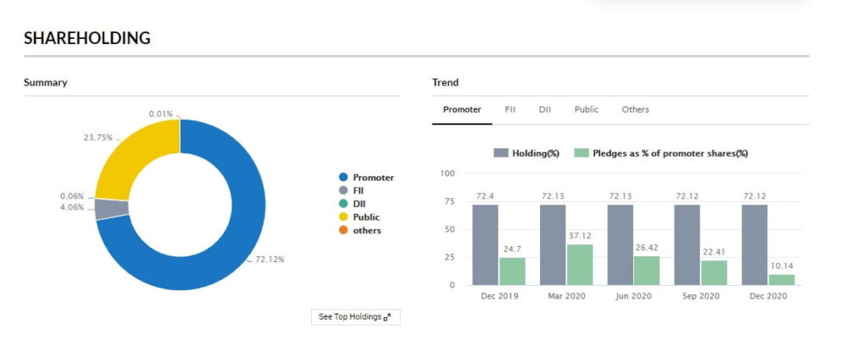Screen dimensions: 868x340
Task: Click the gray FII legend dot
Action: click(x=343, y=191)
